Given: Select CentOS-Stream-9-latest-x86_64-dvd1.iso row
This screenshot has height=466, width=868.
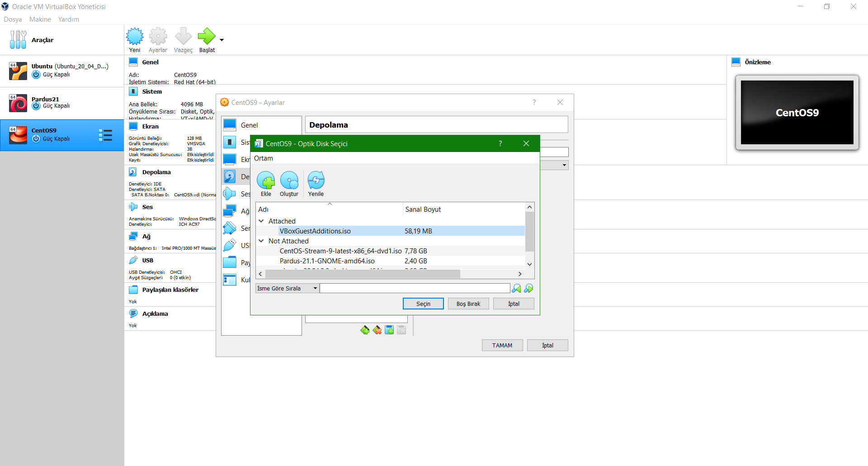Looking at the screenshot, I should 391,251.
